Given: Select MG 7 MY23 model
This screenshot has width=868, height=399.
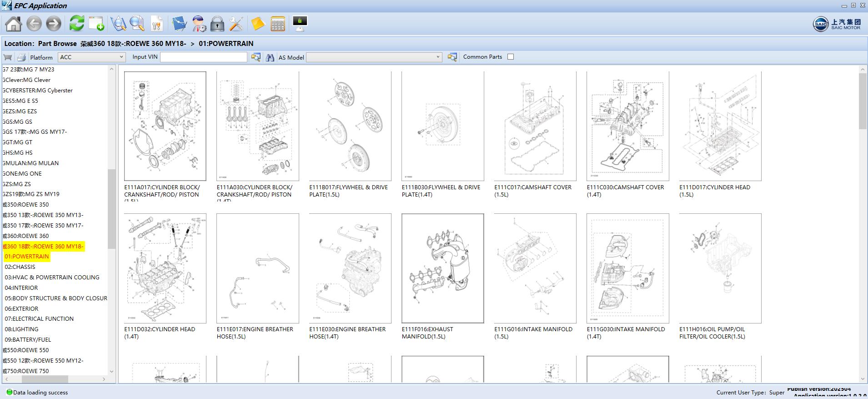Looking at the screenshot, I should click(28, 70).
